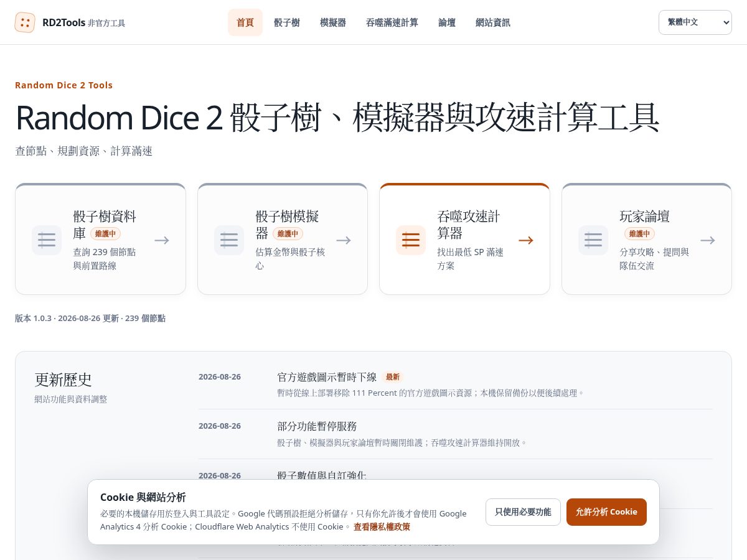Click the text "找出最低 SP 滿速方案"

coord(470,259)
